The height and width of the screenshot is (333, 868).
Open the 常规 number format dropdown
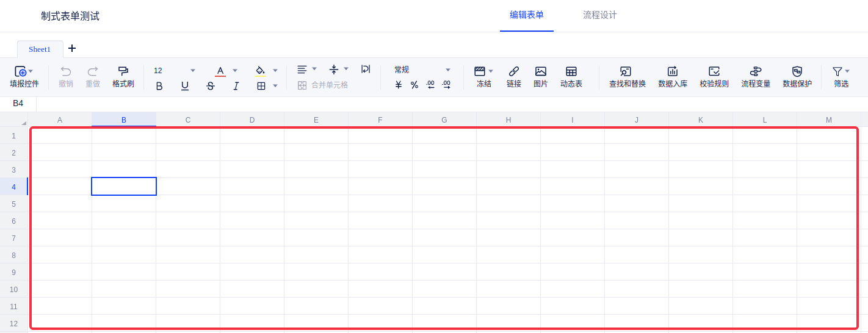click(447, 70)
